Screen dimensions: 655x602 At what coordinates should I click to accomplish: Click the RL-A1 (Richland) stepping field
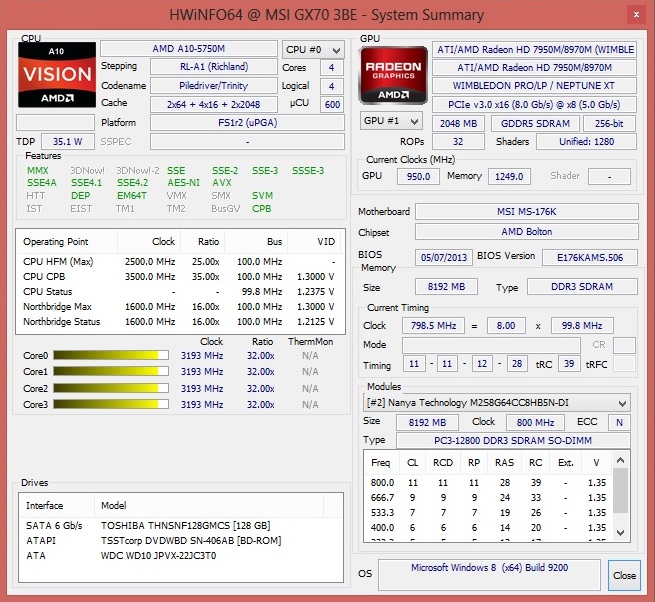tap(214, 67)
